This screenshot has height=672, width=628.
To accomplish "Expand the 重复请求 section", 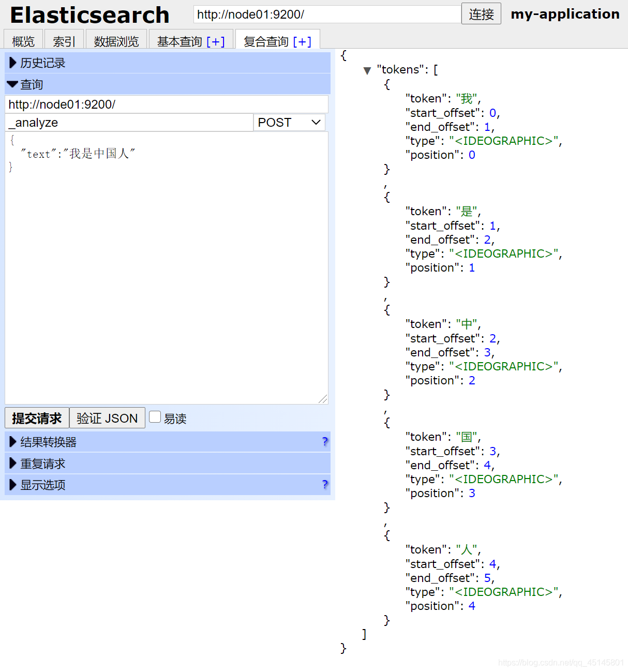I will 168,464.
